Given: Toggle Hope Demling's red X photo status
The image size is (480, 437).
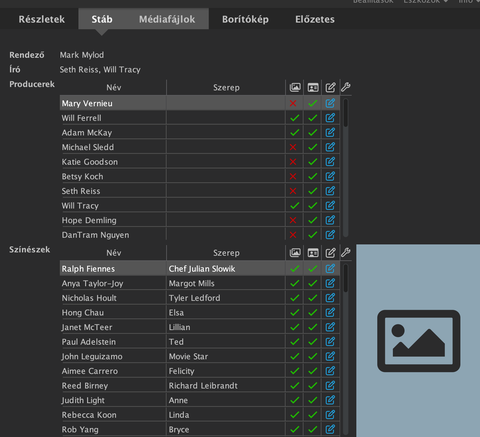Looking at the screenshot, I should click(293, 220).
